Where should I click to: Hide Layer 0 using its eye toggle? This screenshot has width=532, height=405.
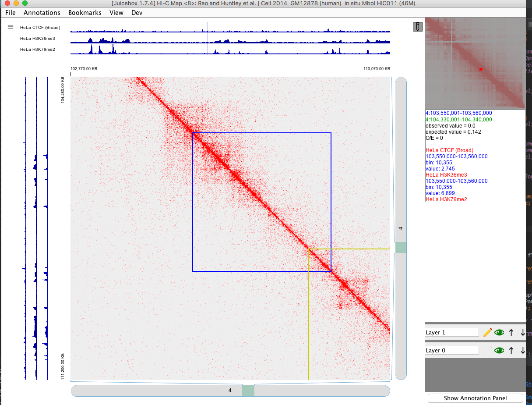tap(499, 350)
